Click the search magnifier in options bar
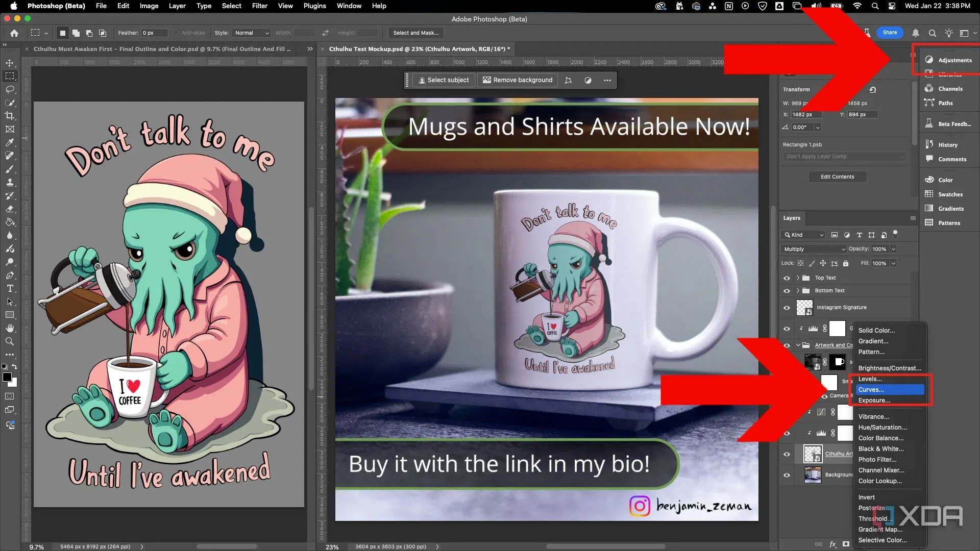The width and height of the screenshot is (980, 551). [x=932, y=33]
